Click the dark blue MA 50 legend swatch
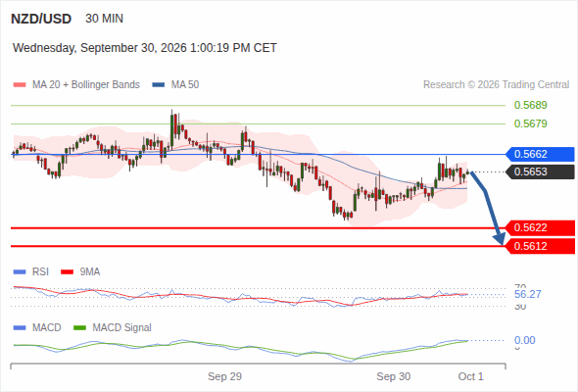Image resolution: width=578 pixels, height=392 pixels. point(158,85)
